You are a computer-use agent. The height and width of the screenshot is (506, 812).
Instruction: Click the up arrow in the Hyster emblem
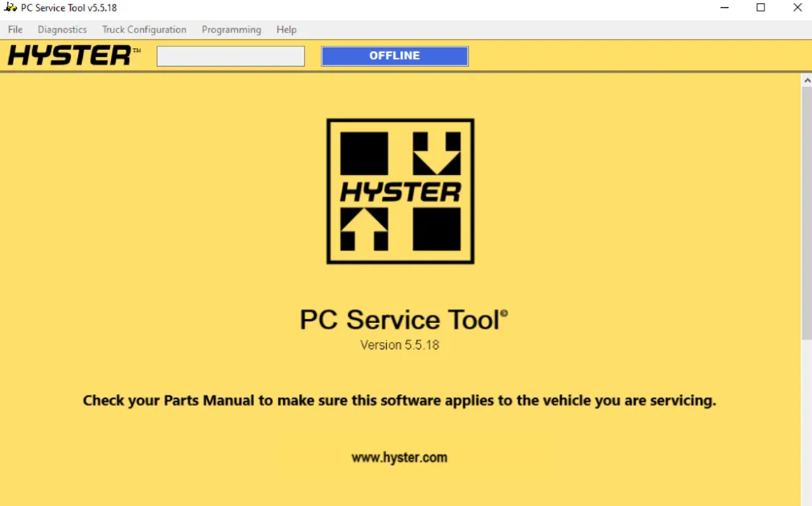[364, 229]
